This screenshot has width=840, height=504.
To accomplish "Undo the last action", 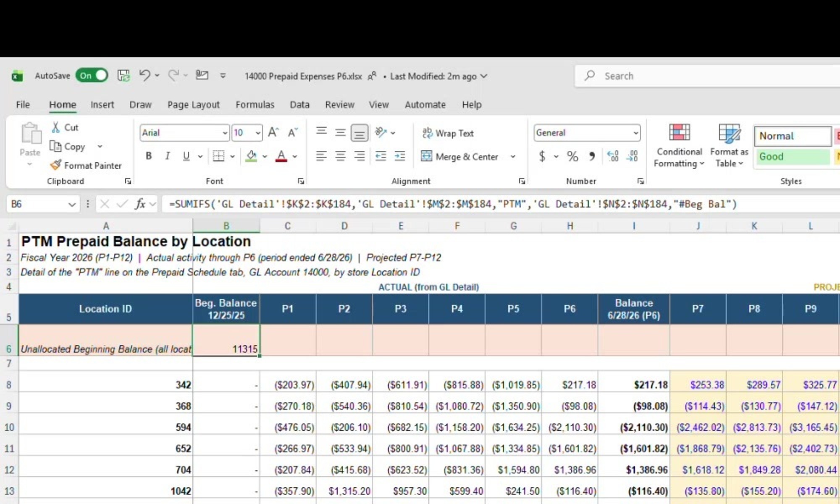I will (x=144, y=76).
